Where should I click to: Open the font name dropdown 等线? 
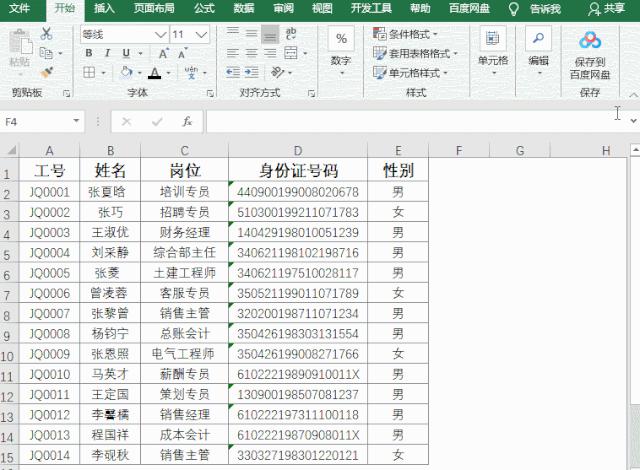160,35
